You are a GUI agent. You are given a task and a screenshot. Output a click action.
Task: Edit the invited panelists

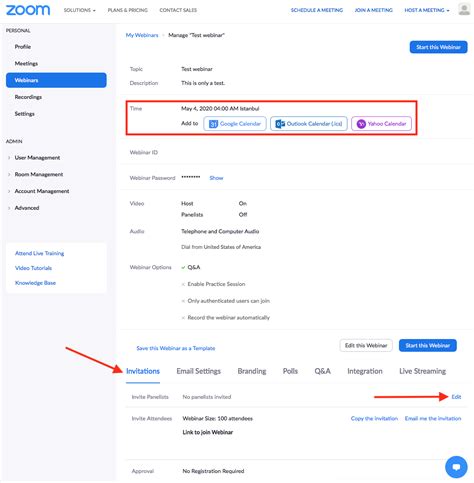pos(456,397)
